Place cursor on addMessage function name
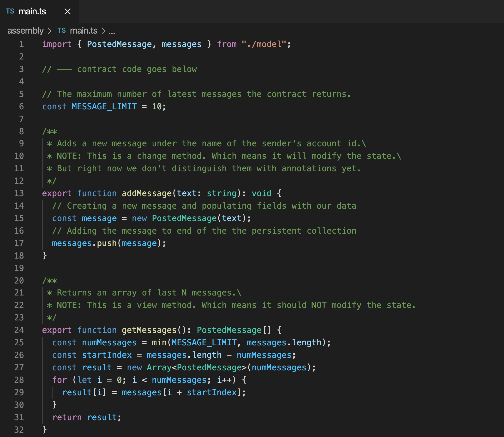This screenshot has height=437, width=504. (x=147, y=193)
